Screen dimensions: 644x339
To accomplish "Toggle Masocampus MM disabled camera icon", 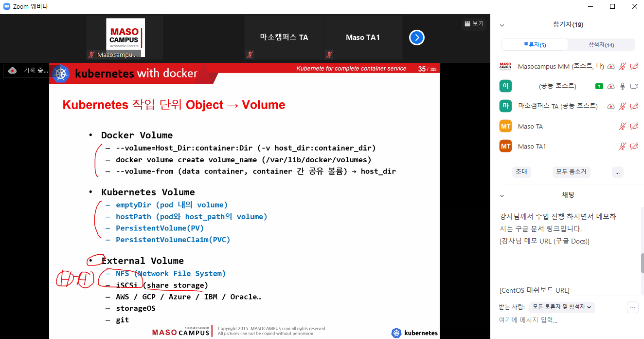I will click(634, 66).
